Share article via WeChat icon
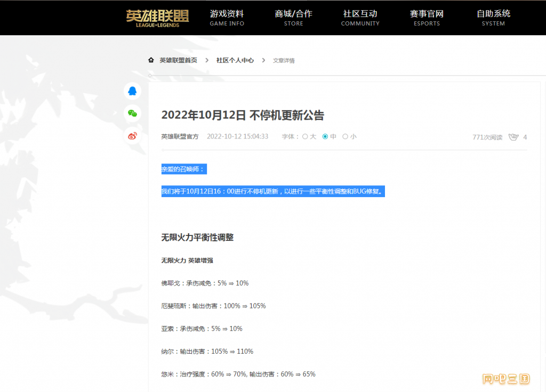This screenshot has height=392, width=546. (132, 113)
